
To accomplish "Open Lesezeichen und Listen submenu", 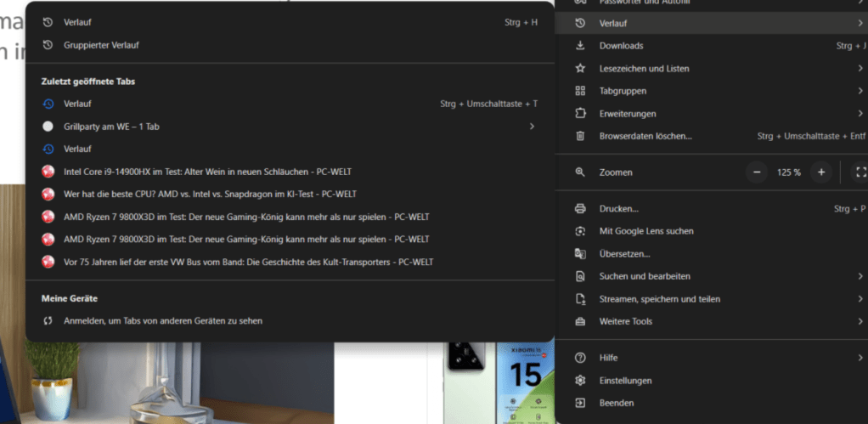I will tap(712, 69).
